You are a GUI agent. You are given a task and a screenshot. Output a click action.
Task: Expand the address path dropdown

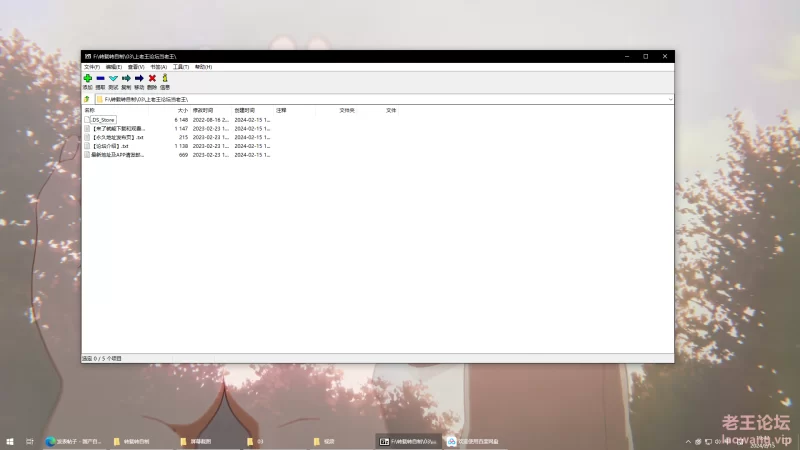[670, 99]
